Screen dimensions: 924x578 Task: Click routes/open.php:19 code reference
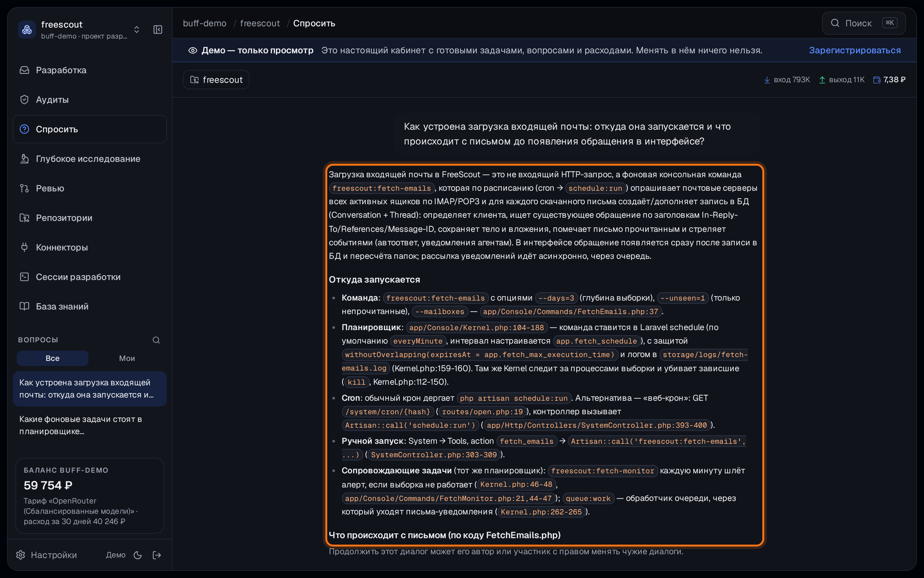point(482,412)
